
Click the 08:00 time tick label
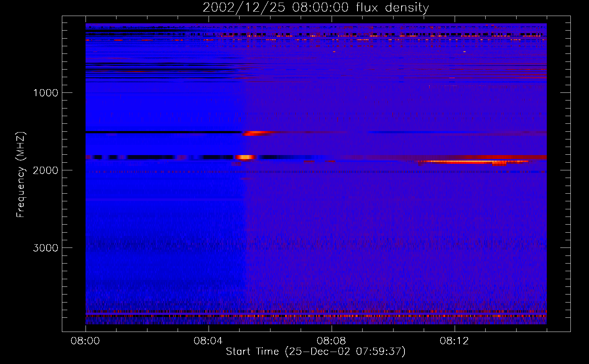(x=86, y=341)
